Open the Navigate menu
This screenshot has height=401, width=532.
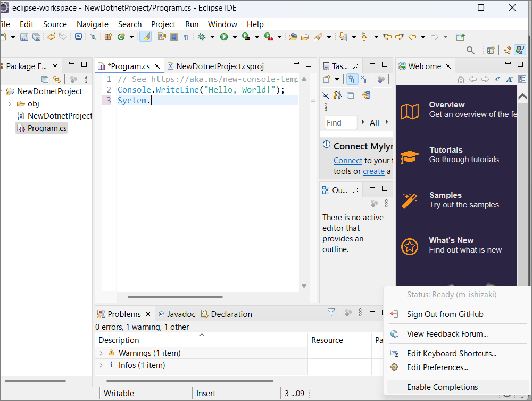coord(92,24)
